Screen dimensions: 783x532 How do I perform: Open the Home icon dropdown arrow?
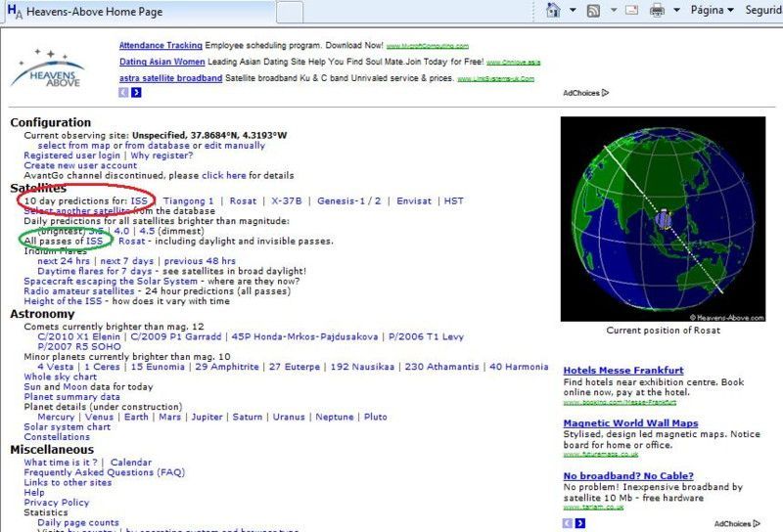[x=573, y=10]
